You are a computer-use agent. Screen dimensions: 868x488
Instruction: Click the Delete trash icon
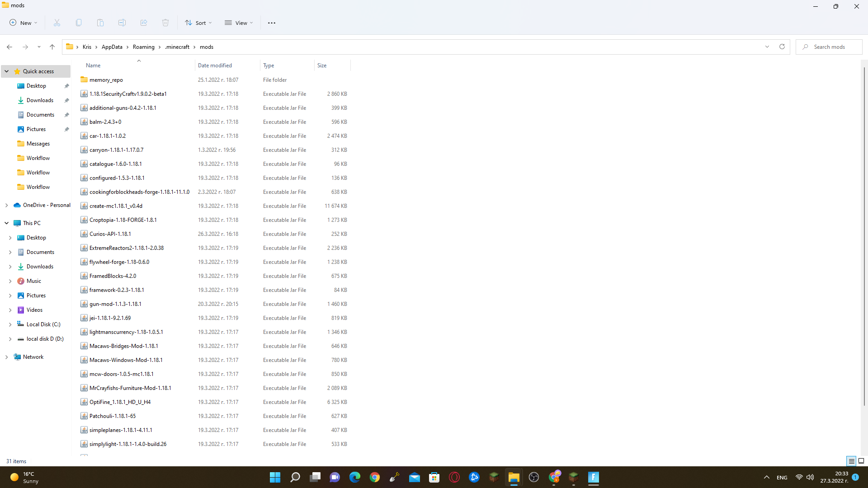tap(165, 23)
